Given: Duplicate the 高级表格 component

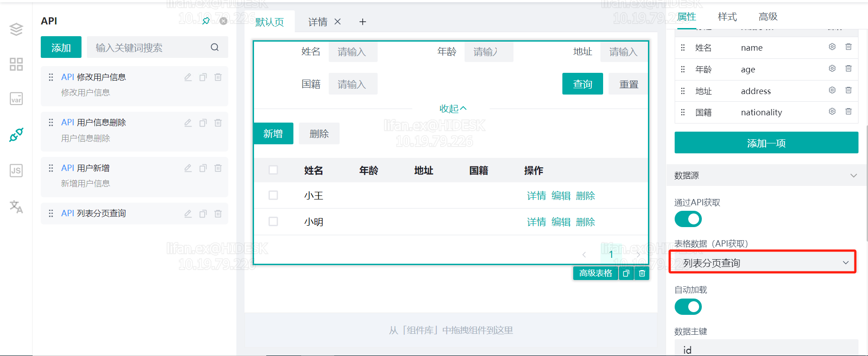Looking at the screenshot, I should [626, 273].
